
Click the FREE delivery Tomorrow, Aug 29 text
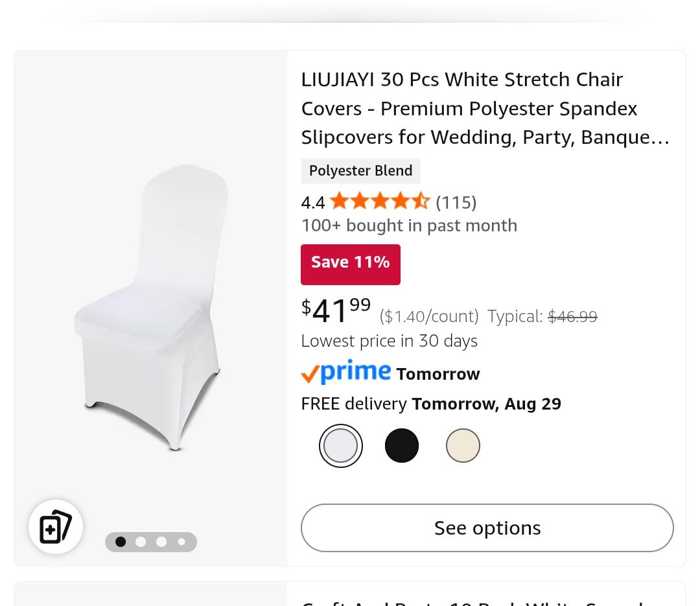[430, 403]
